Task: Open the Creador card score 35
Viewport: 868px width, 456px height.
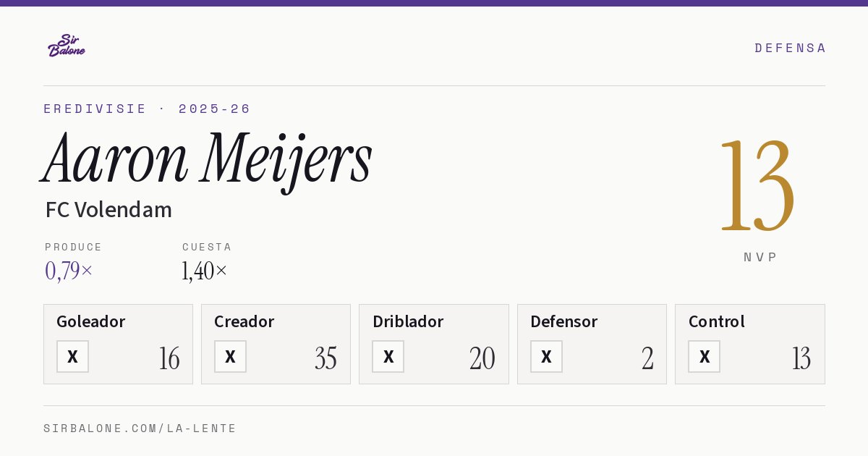Action: (325, 358)
